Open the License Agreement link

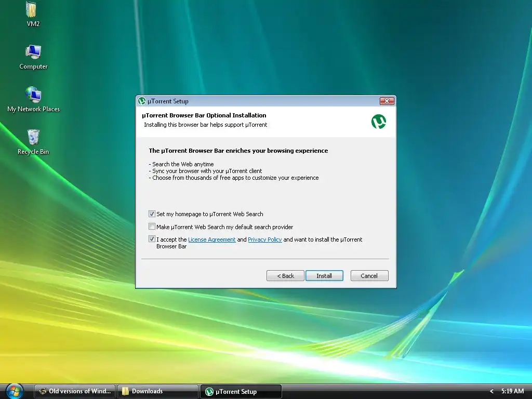[x=212, y=240]
